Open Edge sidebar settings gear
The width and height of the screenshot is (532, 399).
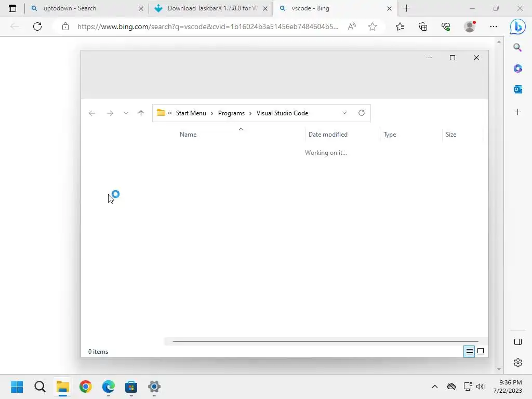click(x=518, y=363)
